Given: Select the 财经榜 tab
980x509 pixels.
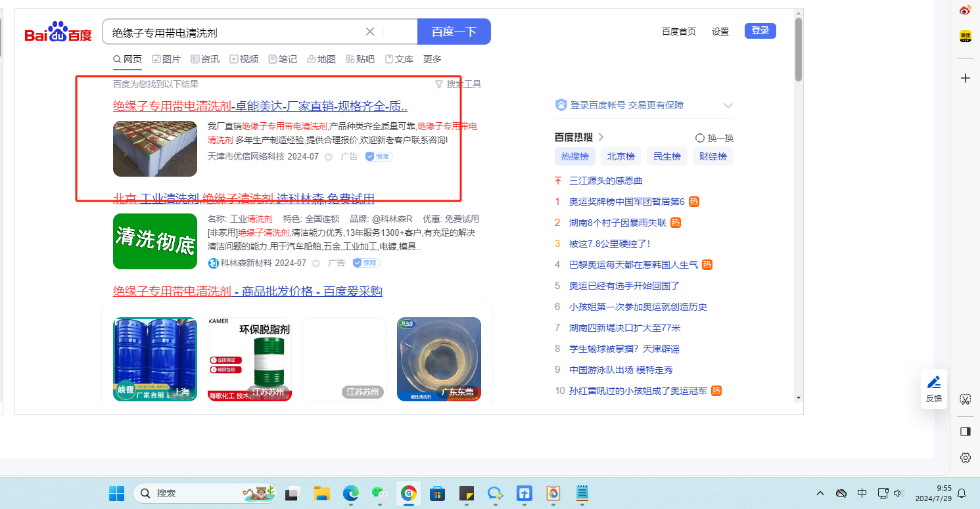Looking at the screenshot, I should point(713,156).
